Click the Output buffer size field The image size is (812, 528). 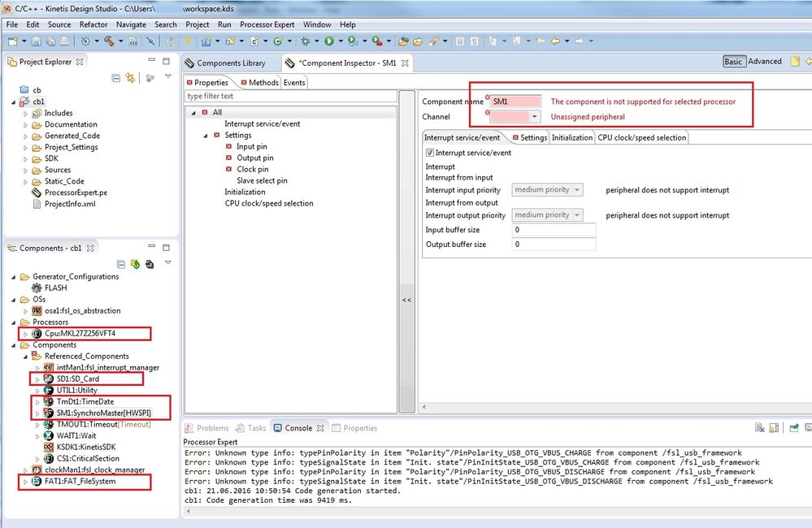click(x=554, y=245)
